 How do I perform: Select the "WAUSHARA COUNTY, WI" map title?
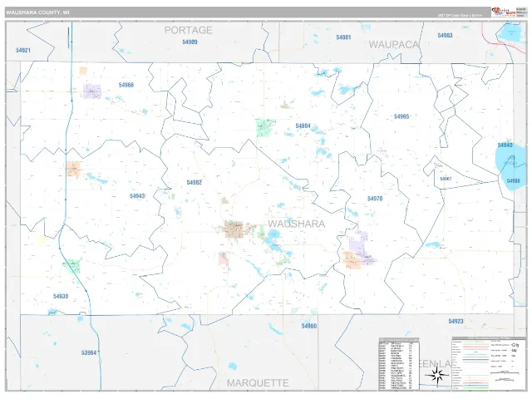point(37,12)
